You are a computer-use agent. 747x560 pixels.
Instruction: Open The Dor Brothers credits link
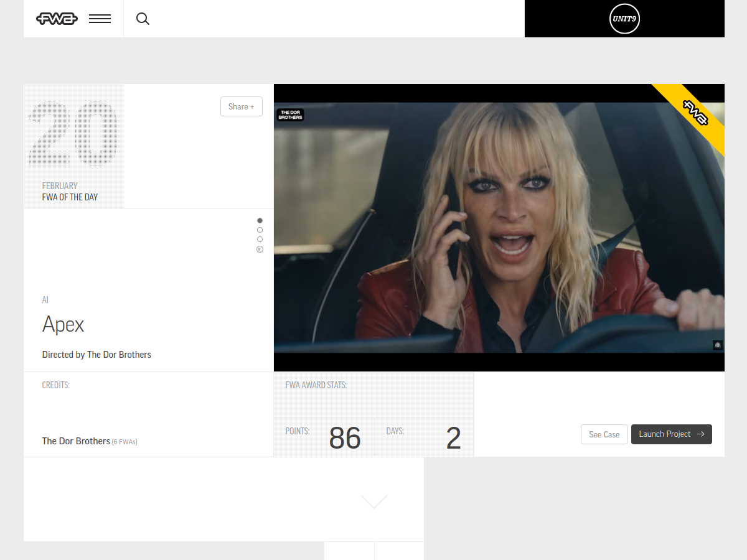pos(76,441)
